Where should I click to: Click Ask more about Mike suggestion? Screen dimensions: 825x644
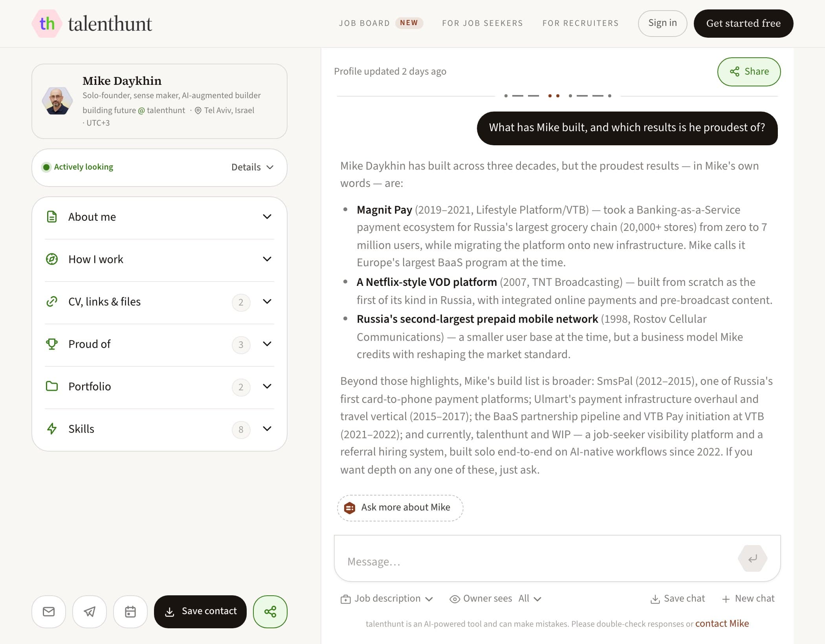[400, 508]
